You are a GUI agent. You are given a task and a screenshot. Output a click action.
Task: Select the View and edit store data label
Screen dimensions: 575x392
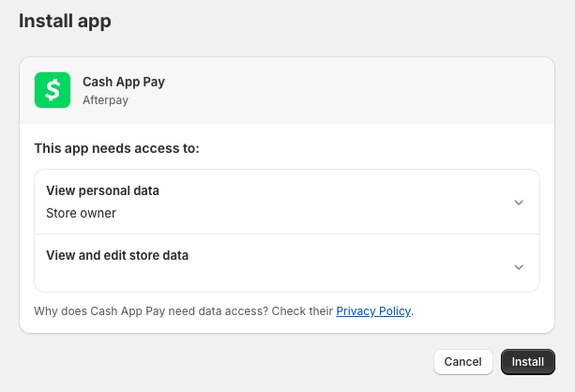tap(117, 255)
